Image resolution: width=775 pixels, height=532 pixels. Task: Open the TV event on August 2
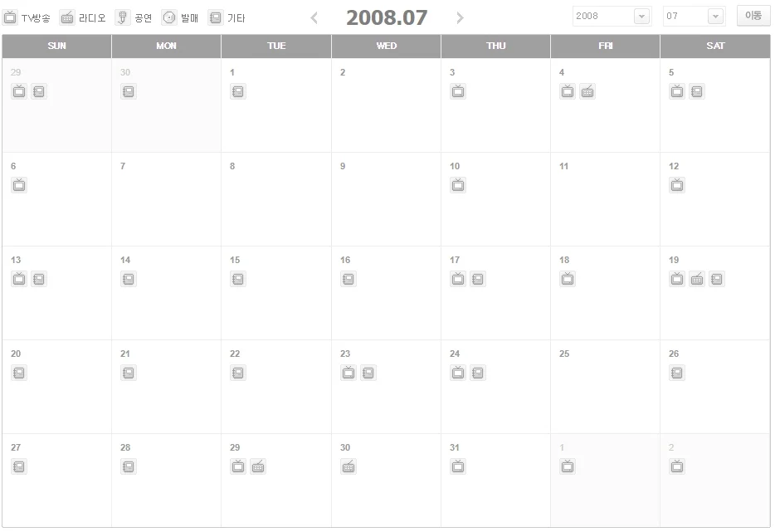tap(677, 466)
